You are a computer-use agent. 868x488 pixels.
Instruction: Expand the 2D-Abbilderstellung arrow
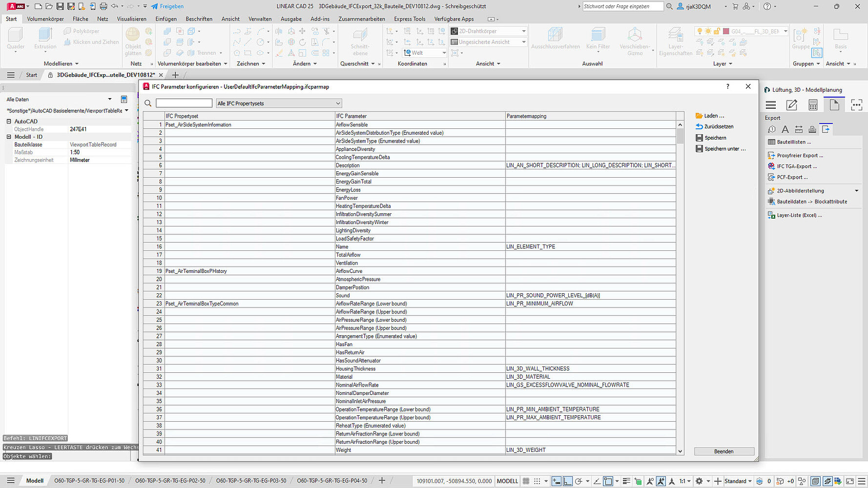click(x=856, y=191)
